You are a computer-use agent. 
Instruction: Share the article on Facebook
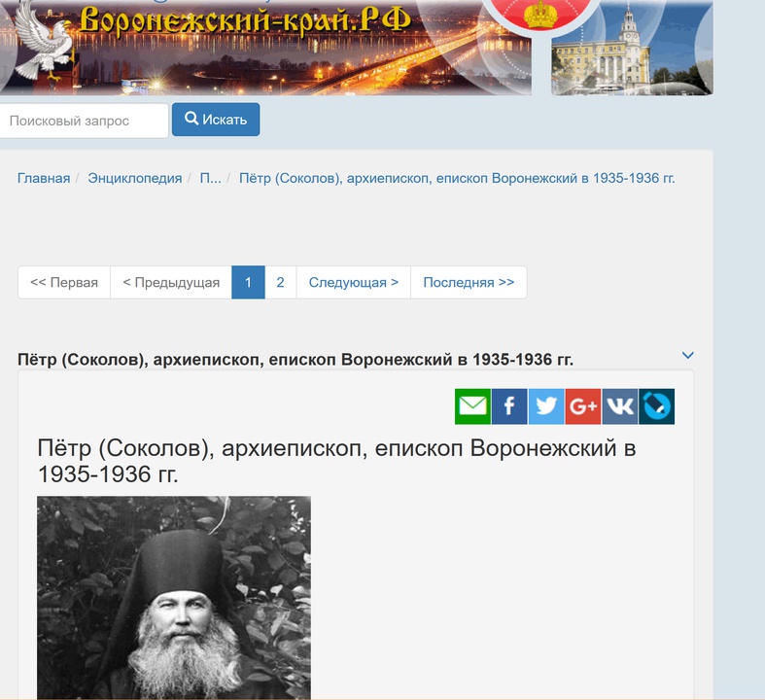click(509, 406)
